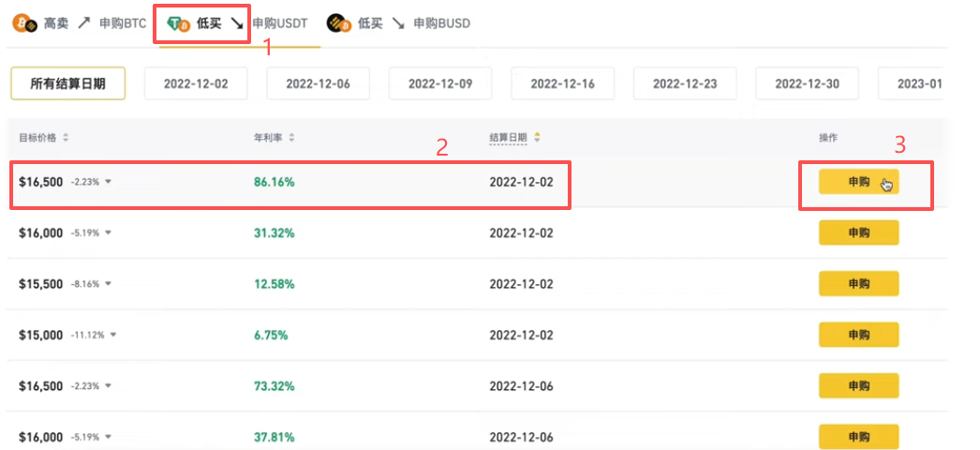
Task: Click 申购 for the 86.16% row
Action: click(x=859, y=182)
